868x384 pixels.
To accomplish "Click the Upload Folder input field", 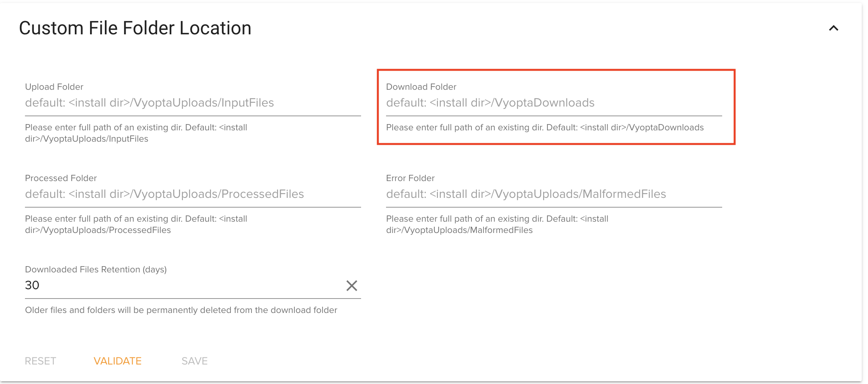I will click(193, 103).
